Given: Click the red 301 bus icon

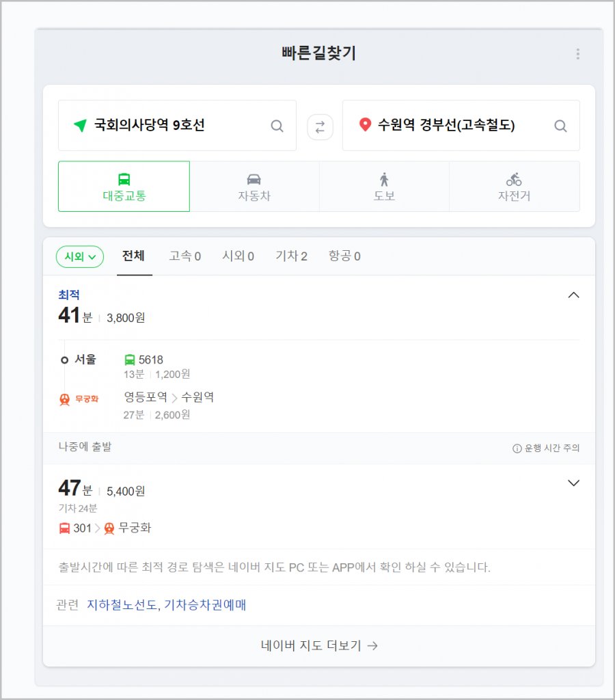Looking at the screenshot, I should 65,528.
